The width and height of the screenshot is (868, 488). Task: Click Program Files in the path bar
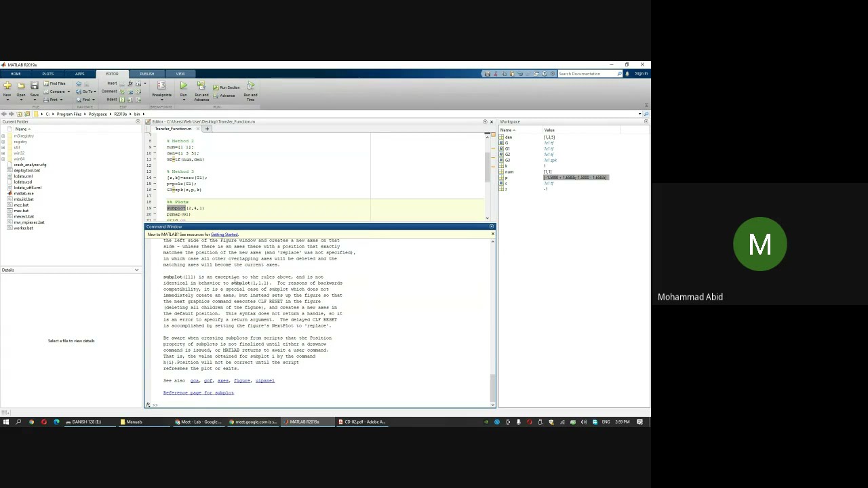[69, 114]
